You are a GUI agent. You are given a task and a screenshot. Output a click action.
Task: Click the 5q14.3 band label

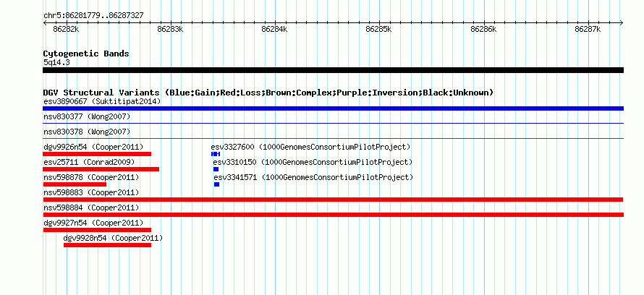coord(56,62)
